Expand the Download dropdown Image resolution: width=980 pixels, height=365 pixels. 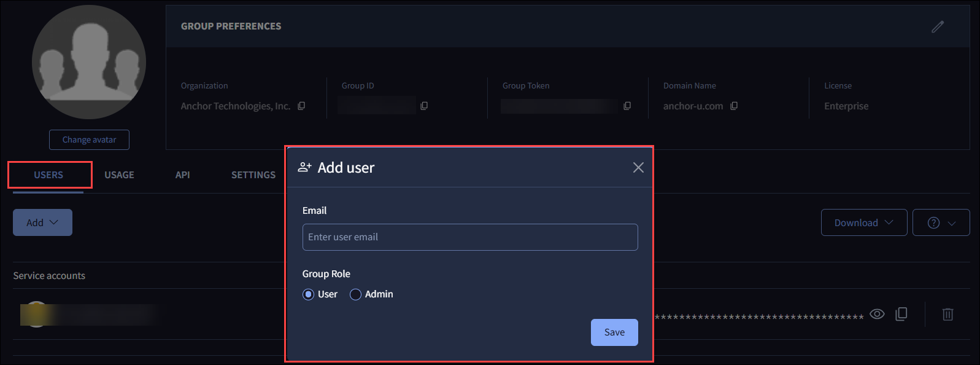(x=863, y=222)
